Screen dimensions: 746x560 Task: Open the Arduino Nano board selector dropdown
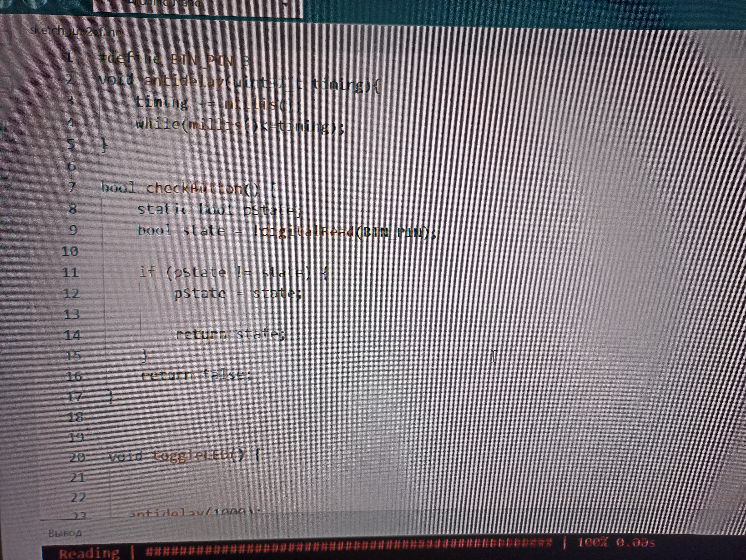(x=198, y=6)
